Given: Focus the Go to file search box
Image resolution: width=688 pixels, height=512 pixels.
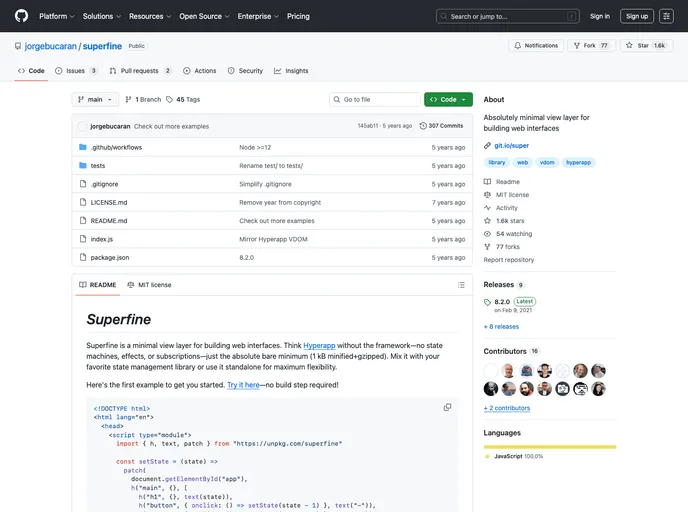Looking at the screenshot, I should click(x=375, y=100).
